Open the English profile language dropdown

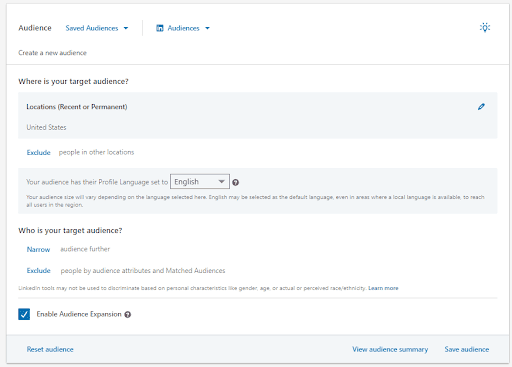200,182
